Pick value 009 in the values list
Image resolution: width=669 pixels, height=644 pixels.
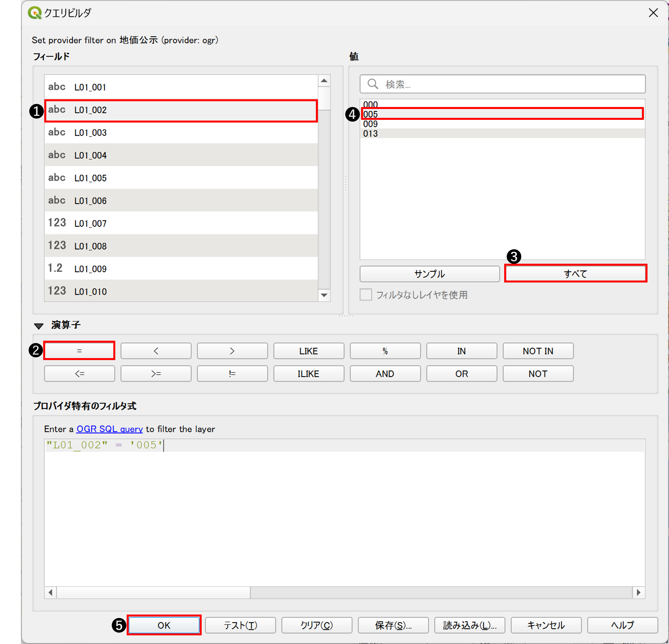click(502, 124)
